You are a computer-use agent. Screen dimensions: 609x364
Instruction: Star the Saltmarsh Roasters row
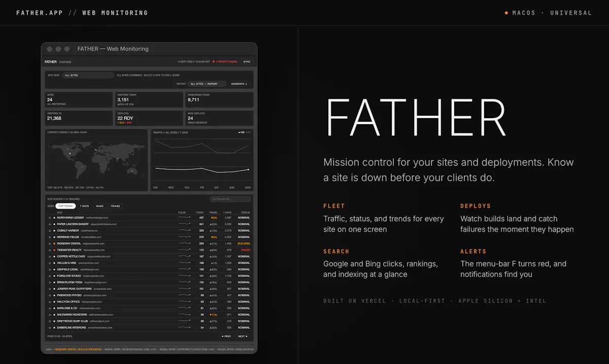pos(50,314)
